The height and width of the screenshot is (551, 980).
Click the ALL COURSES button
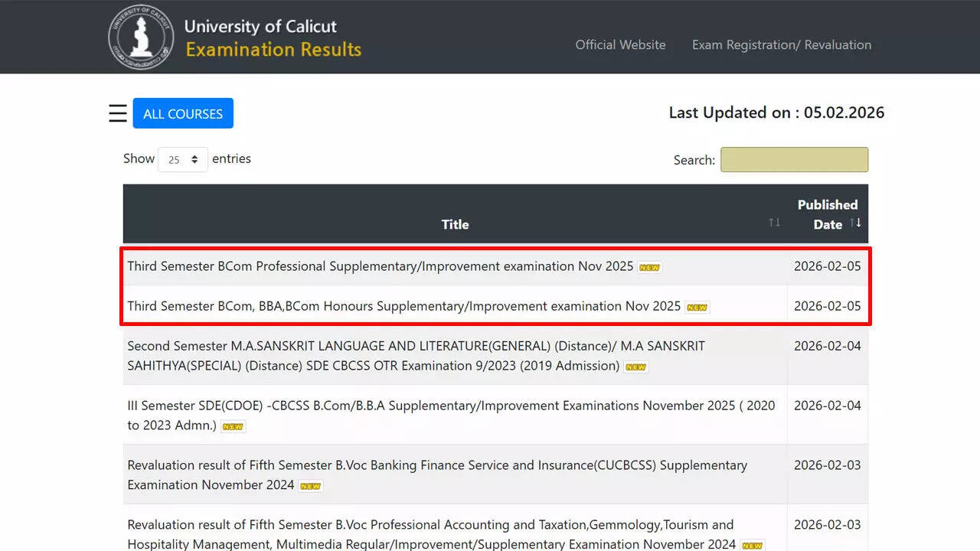tap(183, 112)
